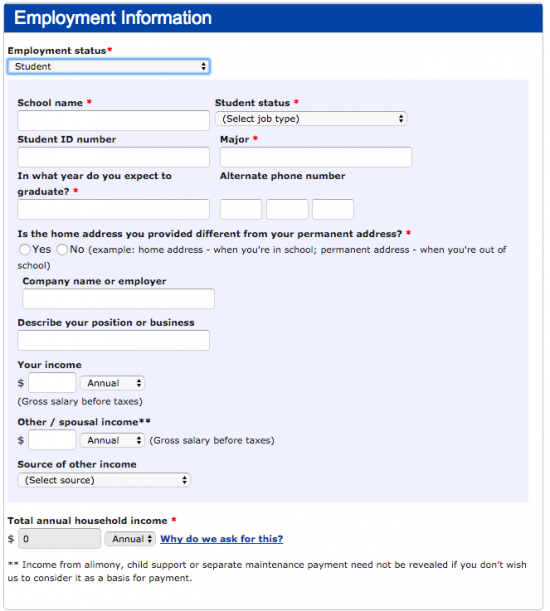This screenshot has width=550, height=611.
Task: Select the expected graduation year field
Action: [113, 209]
